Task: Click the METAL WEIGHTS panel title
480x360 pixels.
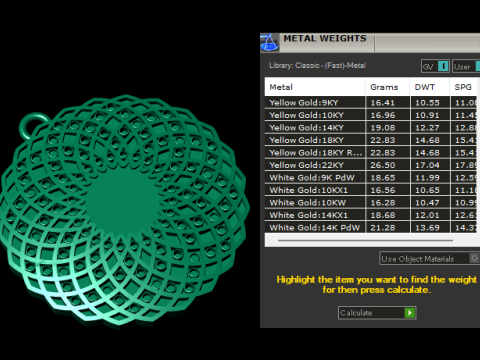Action: (325, 38)
